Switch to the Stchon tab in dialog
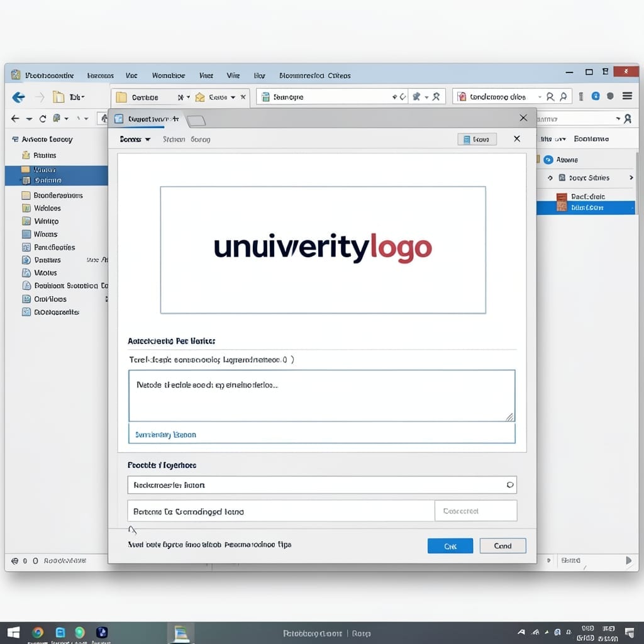This screenshot has width=644, height=644. [174, 139]
